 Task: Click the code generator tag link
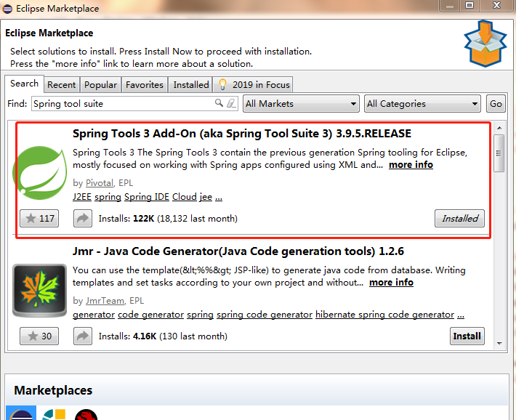[150, 315]
